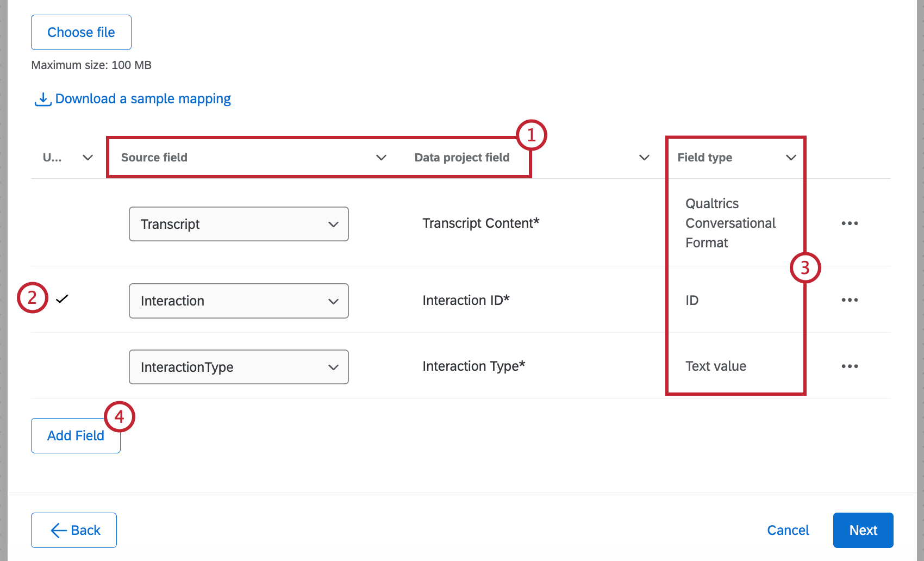Open more options for Transcript Content row
Viewport: 924px width, 561px height.
pos(849,223)
